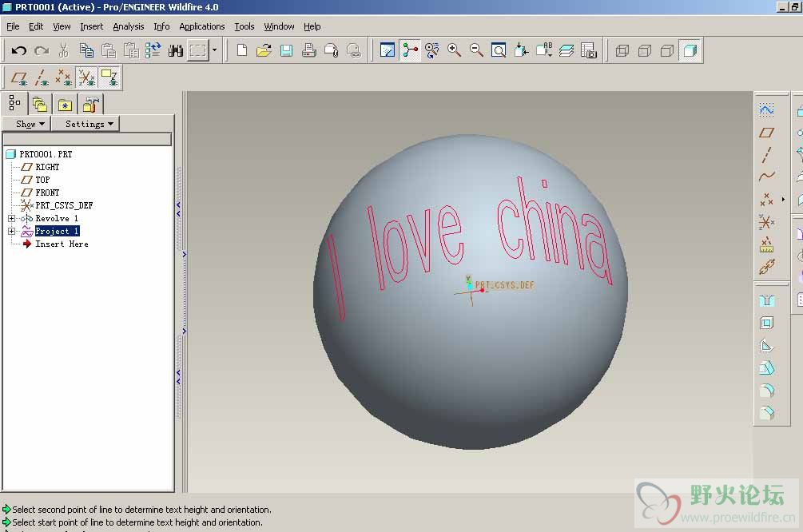Select the Datum Curve tool in right toolbar
The height and width of the screenshot is (532, 803).
click(766, 177)
